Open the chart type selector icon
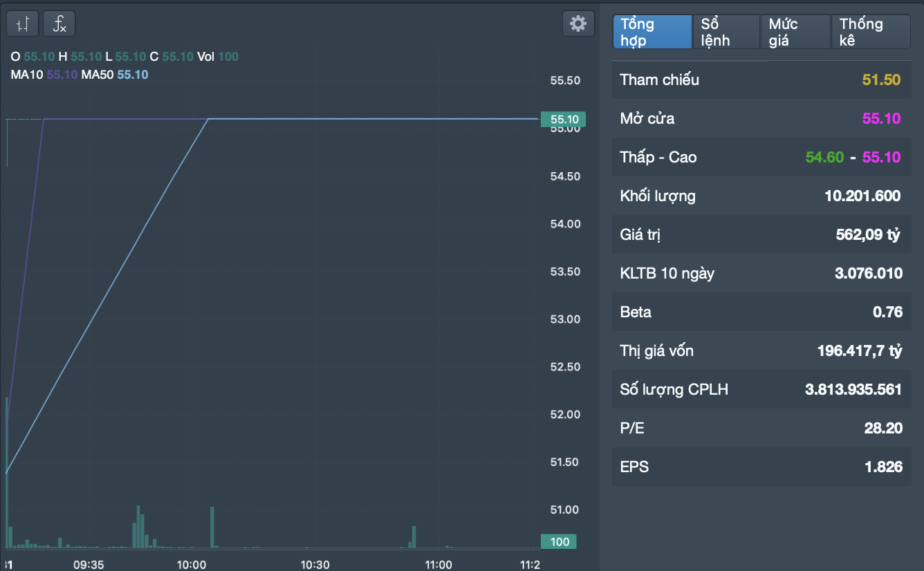924x571 pixels. (23, 24)
